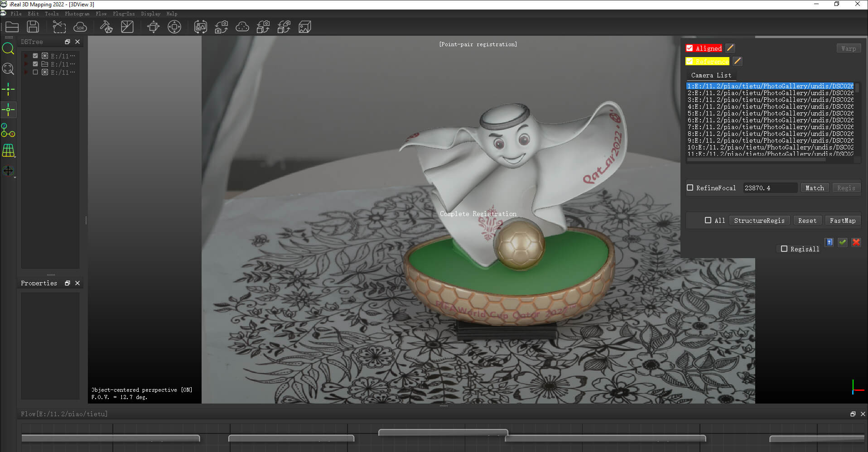This screenshot has width=868, height=452.
Task: Click the camera-to-camera registration icon
Action: pos(222,27)
